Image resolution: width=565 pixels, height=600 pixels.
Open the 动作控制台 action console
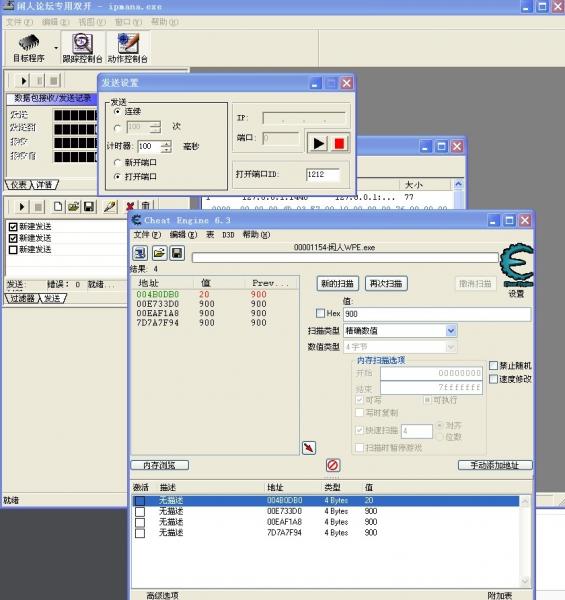tap(127, 48)
